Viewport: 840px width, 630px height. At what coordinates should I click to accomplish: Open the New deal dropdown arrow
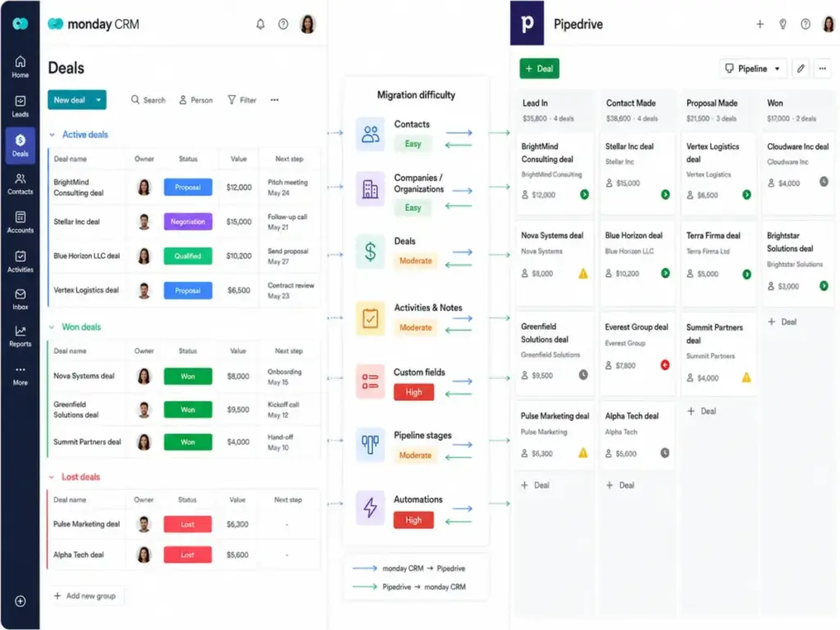tap(98, 100)
